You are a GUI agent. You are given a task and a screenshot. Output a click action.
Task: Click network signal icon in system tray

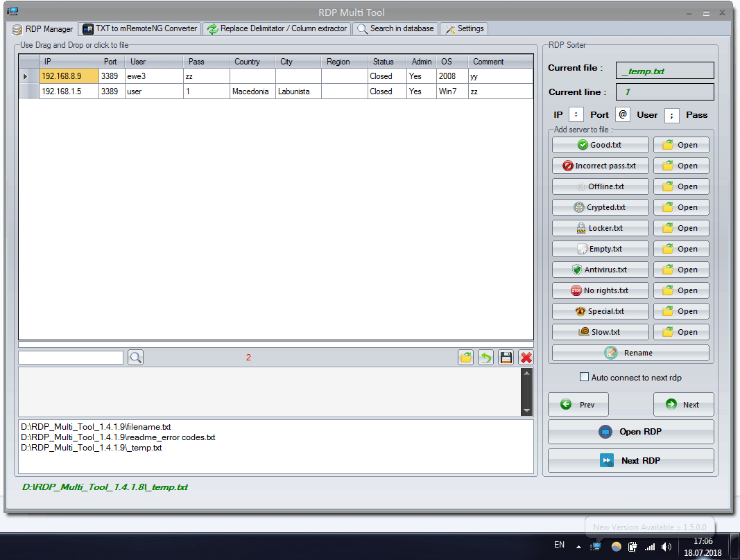click(650, 547)
